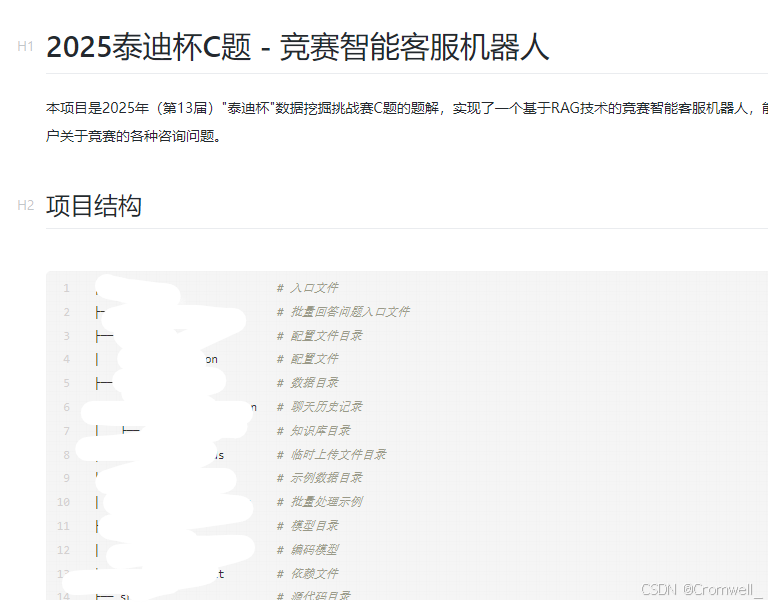Select the comment # 模型目录
768x603 pixels.
click(308, 526)
